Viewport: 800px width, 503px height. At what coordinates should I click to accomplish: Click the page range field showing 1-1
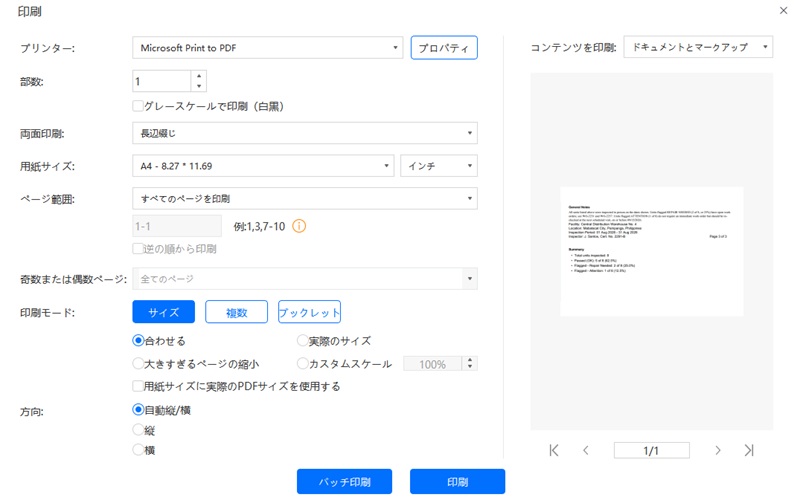[177, 226]
